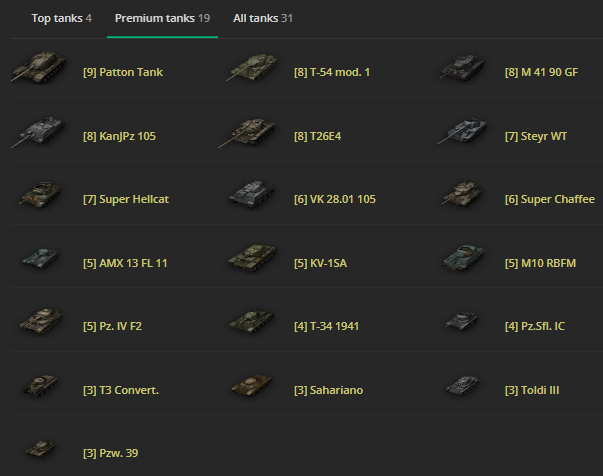Image resolution: width=603 pixels, height=476 pixels.
Task: Open the [8] T-54 mod. 1 link
Action: pyautogui.click(x=332, y=72)
